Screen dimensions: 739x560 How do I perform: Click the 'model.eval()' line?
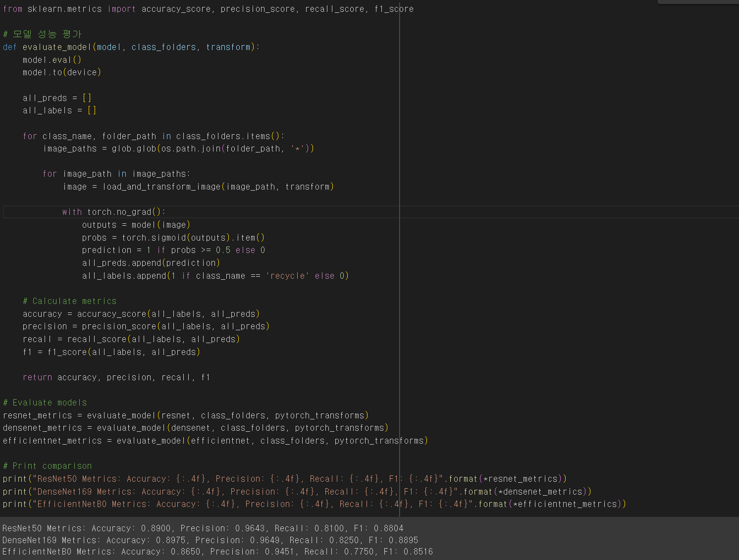(x=52, y=60)
